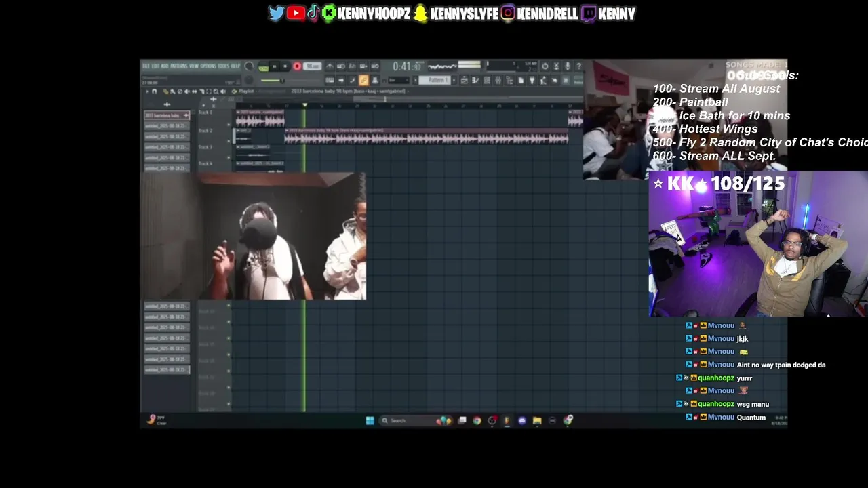Viewport: 868px width, 488px height.
Task: Open the Playlist arrangement dropdown label
Action: coord(245,91)
